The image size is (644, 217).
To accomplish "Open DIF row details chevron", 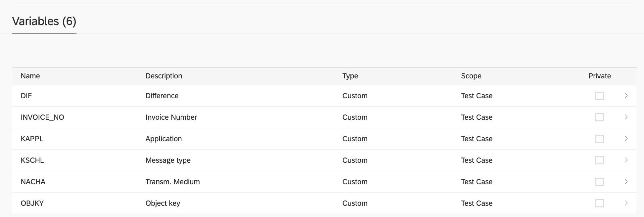I will point(626,96).
